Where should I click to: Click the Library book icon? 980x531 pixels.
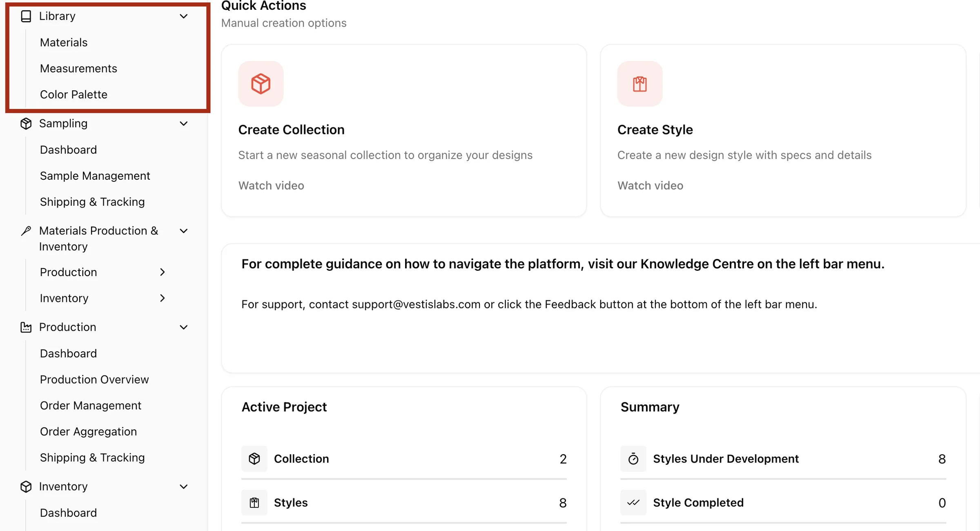click(26, 16)
